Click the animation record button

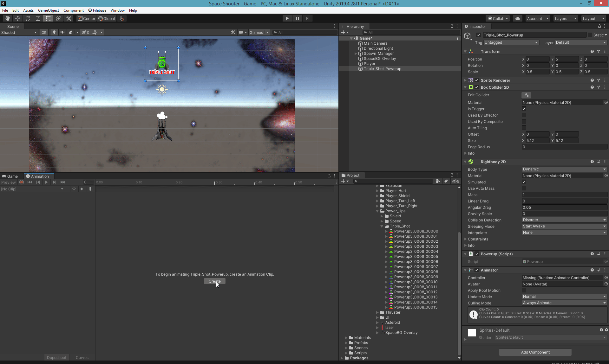pos(22,182)
